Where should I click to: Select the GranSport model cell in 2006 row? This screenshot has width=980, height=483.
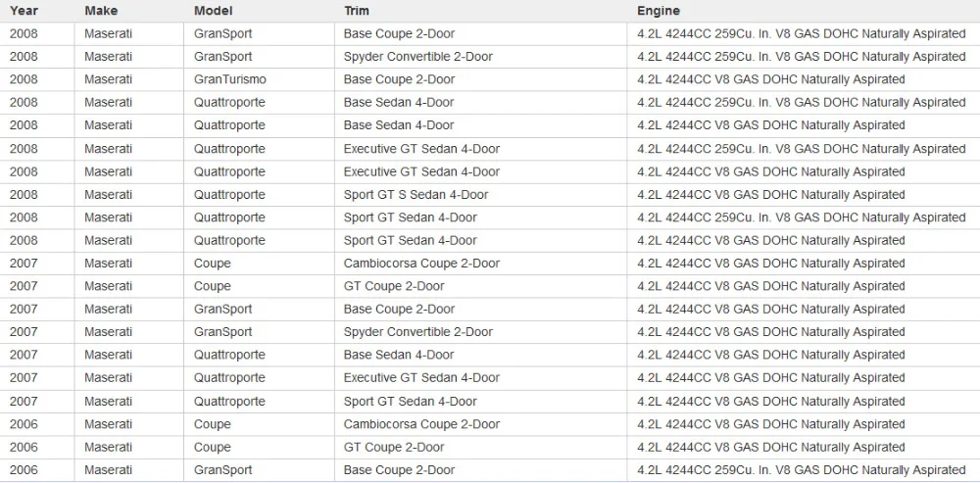click(x=223, y=470)
